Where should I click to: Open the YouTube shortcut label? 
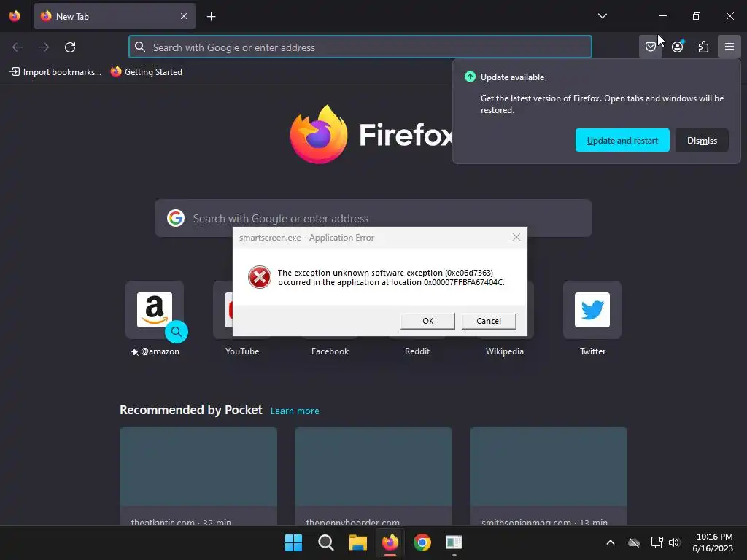242,351
